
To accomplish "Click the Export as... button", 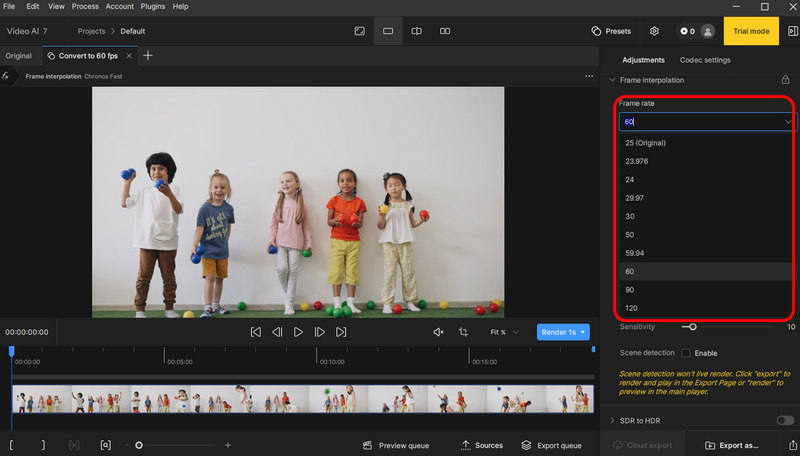I will [x=730, y=445].
